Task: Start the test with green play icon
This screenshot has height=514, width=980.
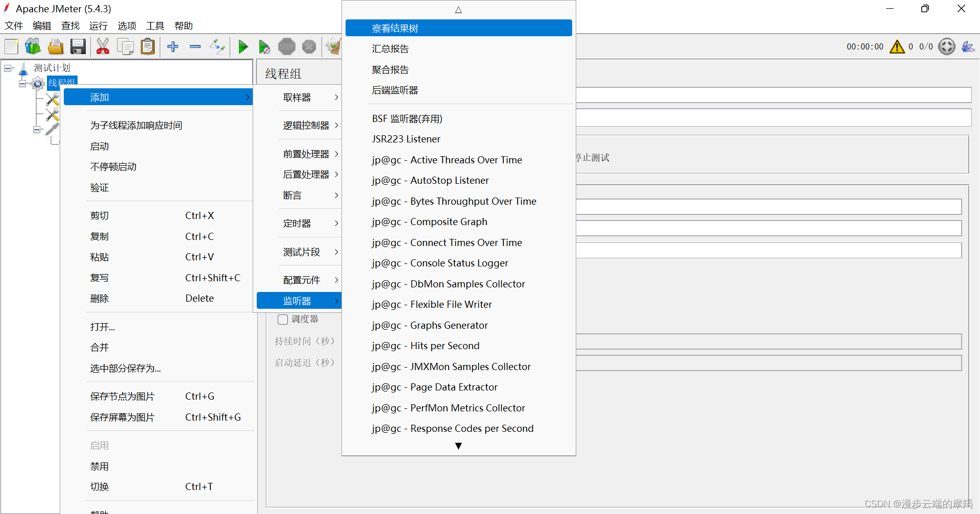Action: click(x=243, y=47)
